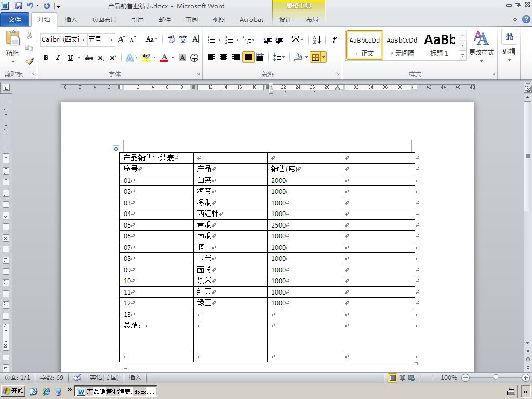Click the vertical scrollbar thumb
The width and height of the screenshot is (532, 399).
[x=528, y=156]
